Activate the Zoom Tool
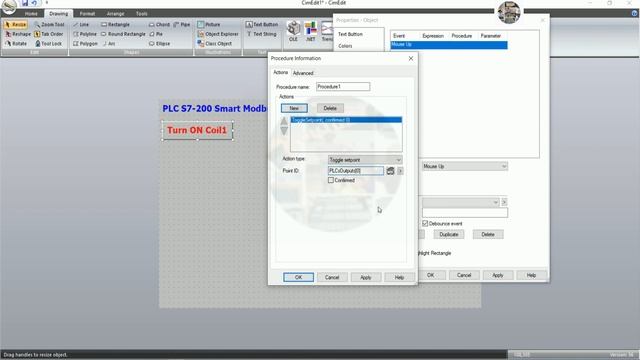The height and width of the screenshot is (360, 640). pos(49,24)
